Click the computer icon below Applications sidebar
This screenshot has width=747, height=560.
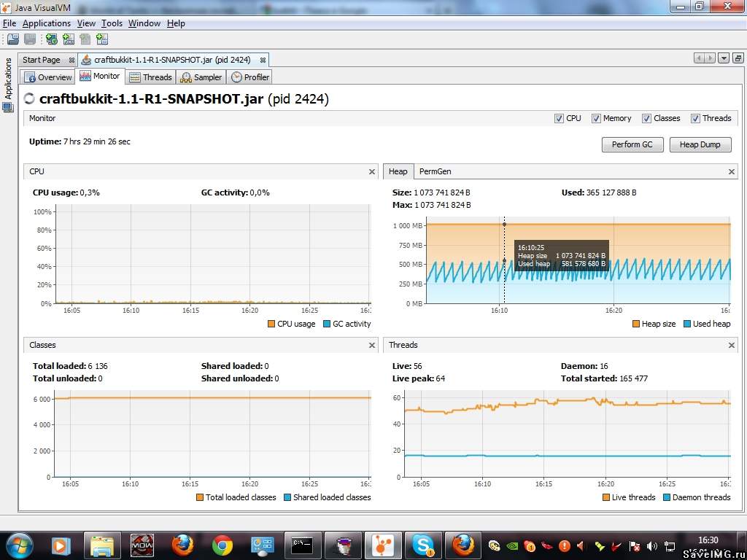point(8,108)
